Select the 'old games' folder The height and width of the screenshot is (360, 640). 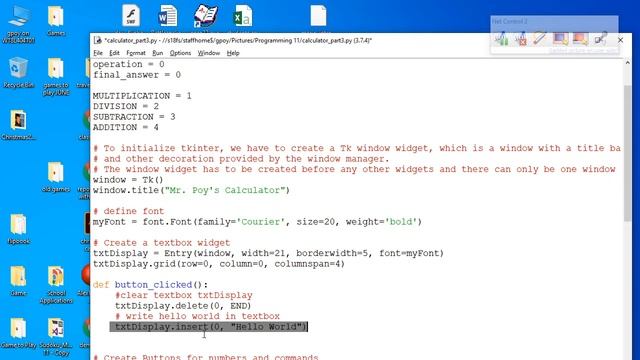coord(56,177)
